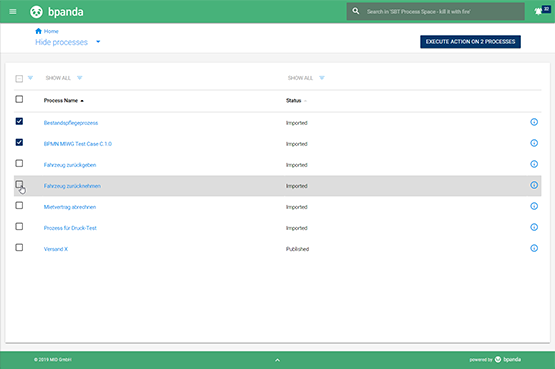Image resolution: width=555 pixels, height=369 pixels.
Task: Open the BPMN MIWG Test Case C.1.0 link
Action: [78, 144]
